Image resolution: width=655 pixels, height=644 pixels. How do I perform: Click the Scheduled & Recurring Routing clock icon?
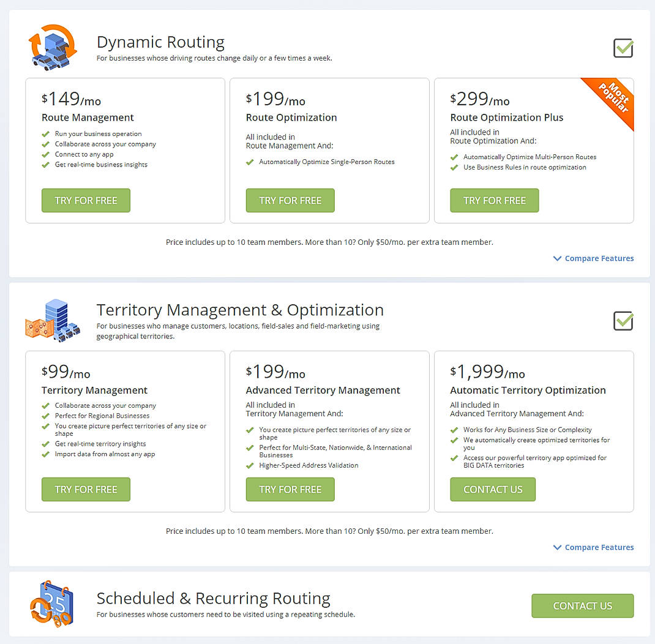[51, 605]
